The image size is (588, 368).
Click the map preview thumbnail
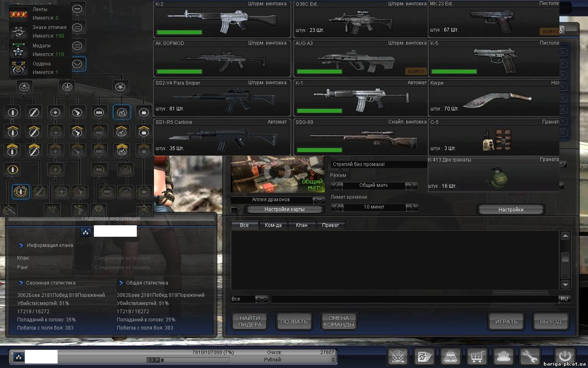(x=278, y=174)
